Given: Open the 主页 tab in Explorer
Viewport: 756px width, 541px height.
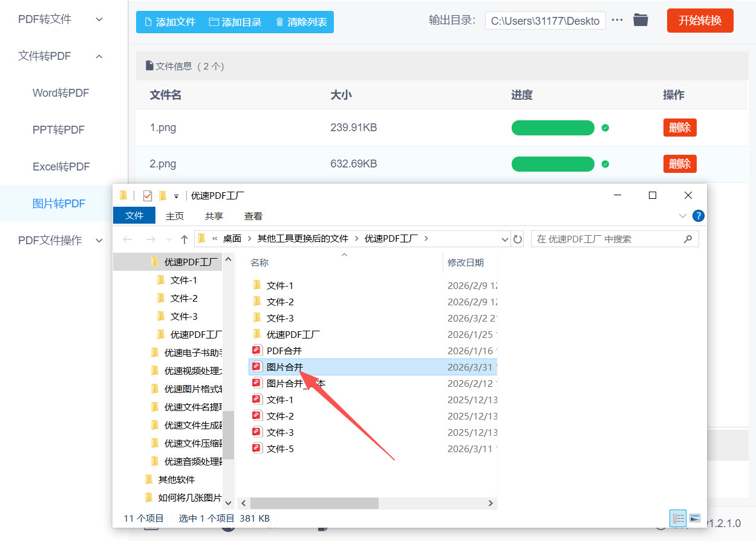Looking at the screenshot, I should 175,216.
